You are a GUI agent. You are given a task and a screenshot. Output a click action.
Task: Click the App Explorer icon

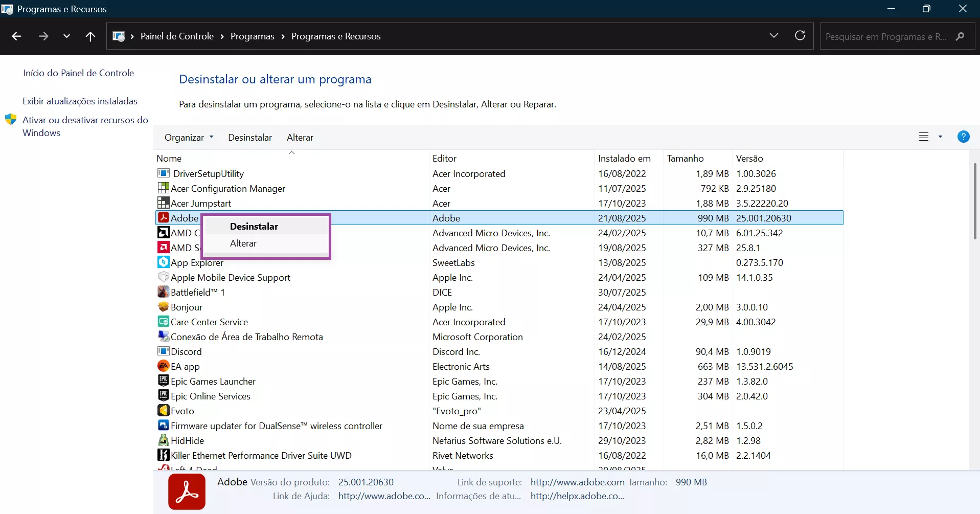pyautogui.click(x=163, y=262)
